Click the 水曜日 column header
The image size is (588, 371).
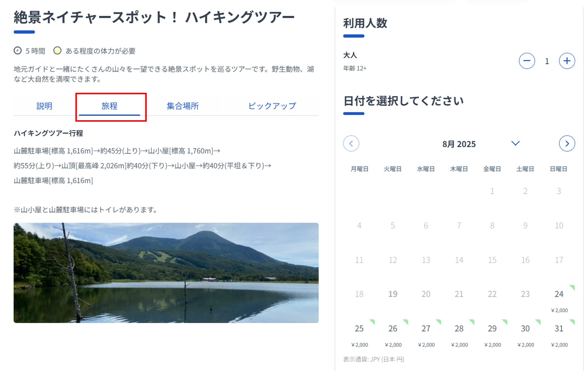point(426,169)
